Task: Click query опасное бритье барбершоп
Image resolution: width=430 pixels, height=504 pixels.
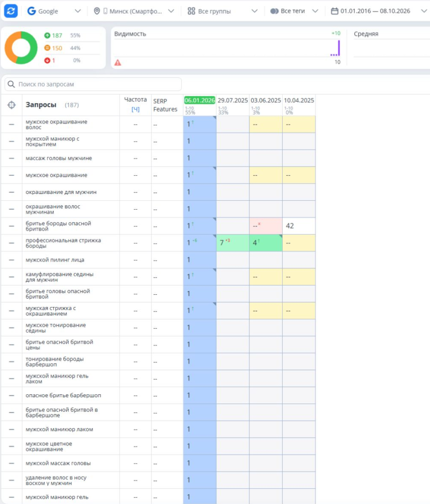Action: (64, 395)
